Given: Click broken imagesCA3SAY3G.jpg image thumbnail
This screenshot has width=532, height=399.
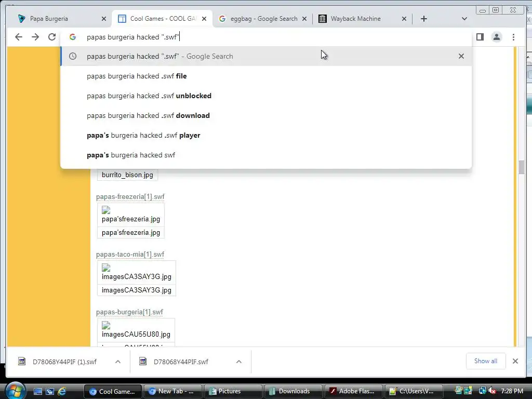Looking at the screenshot, I should 106,268.
